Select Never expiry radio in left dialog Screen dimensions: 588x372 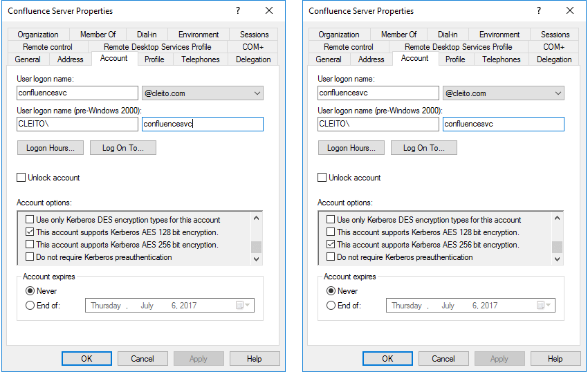[x=30, y=291]
